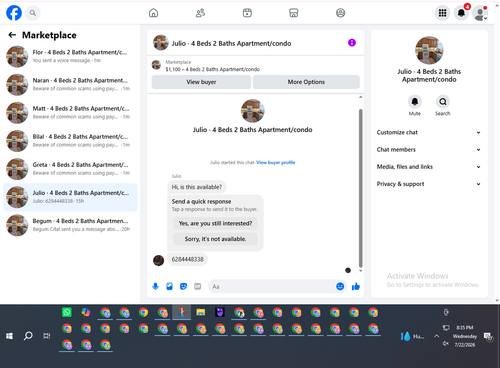Open the account profile menu

(480, 13)
